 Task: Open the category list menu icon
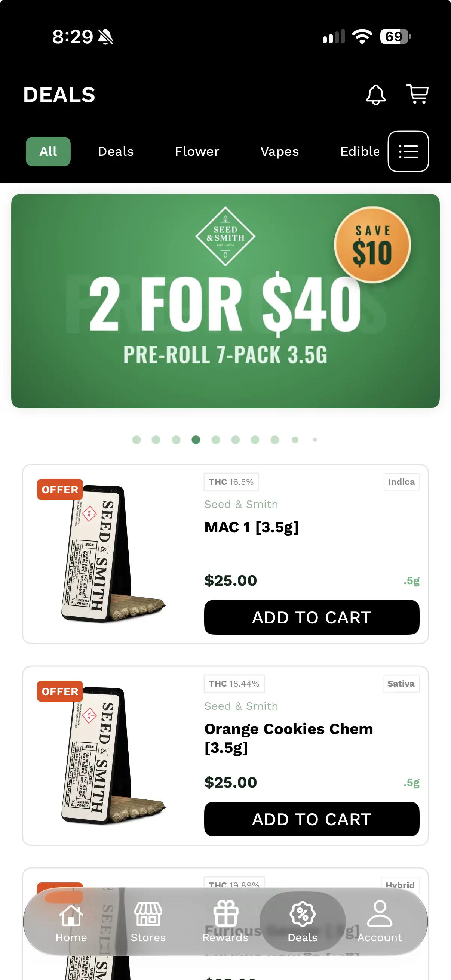[x=408, y=151]
